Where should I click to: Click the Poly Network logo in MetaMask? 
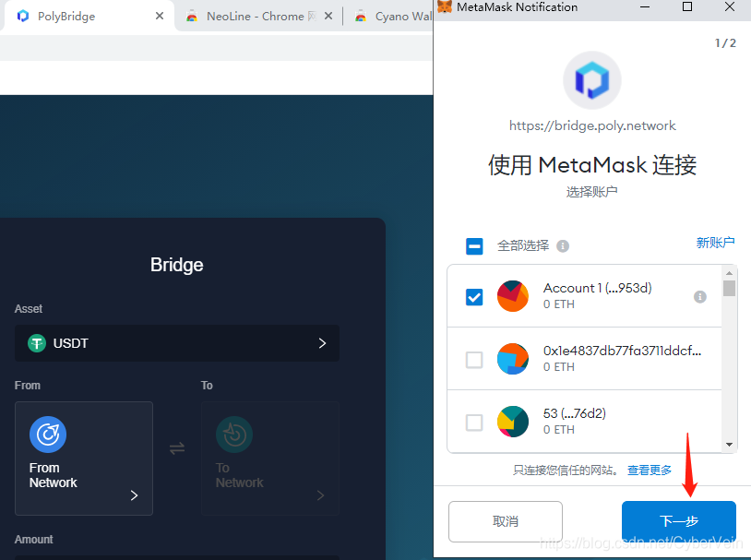tap(592, 80)
